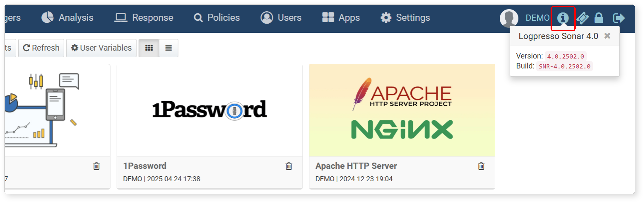Click the Response laptop icon
Screen dimensions: 644x203
[121, 17]
